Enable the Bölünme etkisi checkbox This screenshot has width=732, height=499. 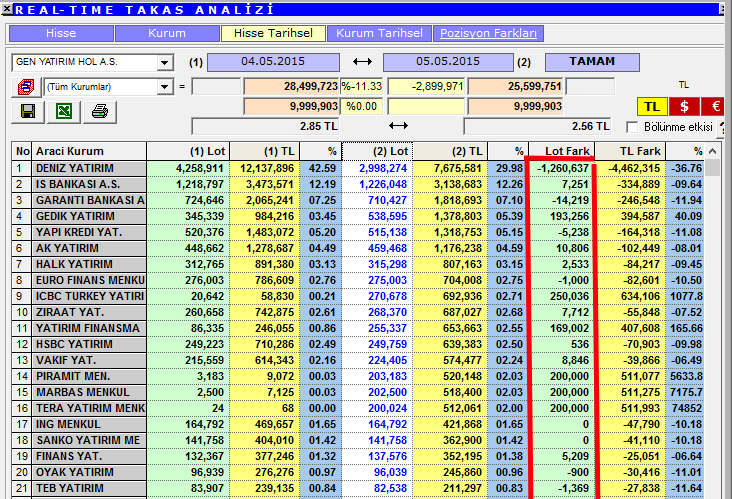click(x=632, y=127)
